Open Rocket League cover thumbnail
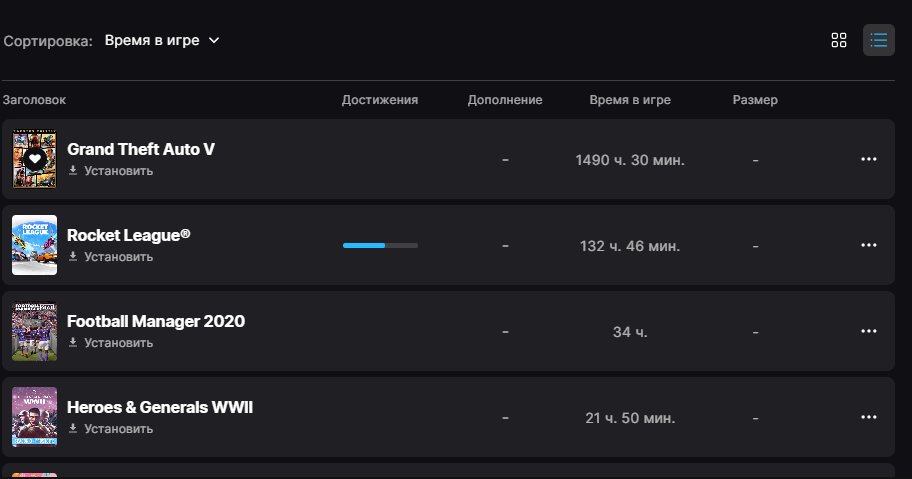 35,245
